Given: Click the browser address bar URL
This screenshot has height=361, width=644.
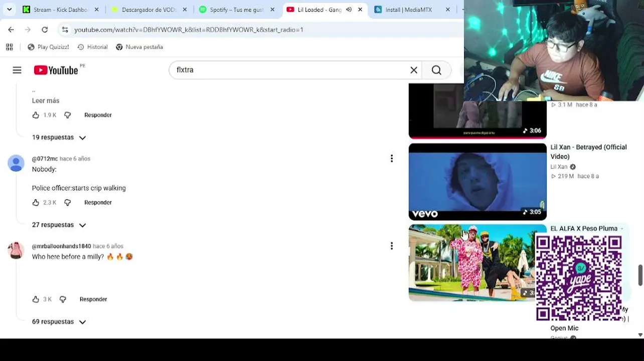Looking at the screenshot, I should (189, 30).
